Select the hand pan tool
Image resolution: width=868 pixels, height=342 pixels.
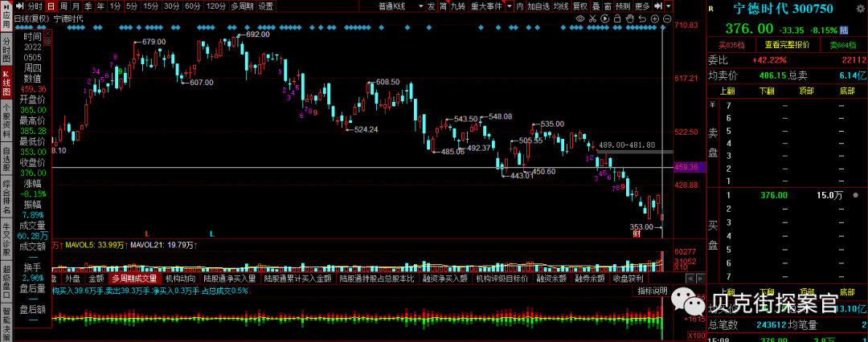click(x=630, y=18)
